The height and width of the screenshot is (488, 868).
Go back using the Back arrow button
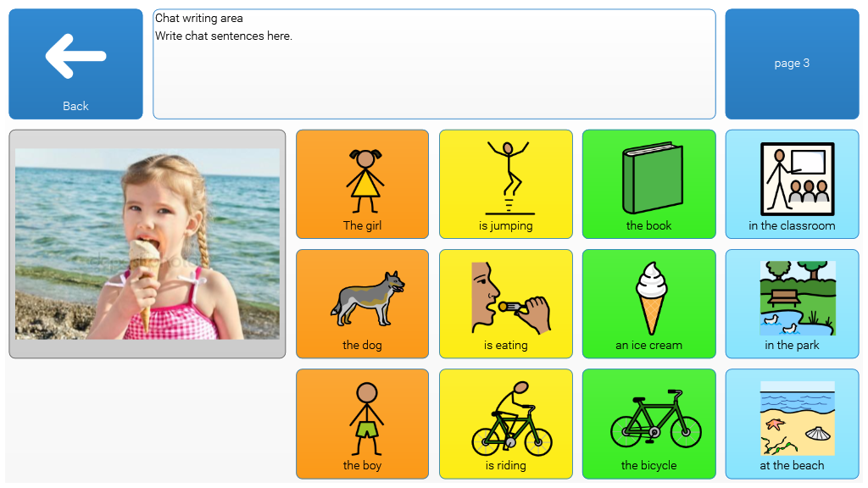click(x=75, y=64)
